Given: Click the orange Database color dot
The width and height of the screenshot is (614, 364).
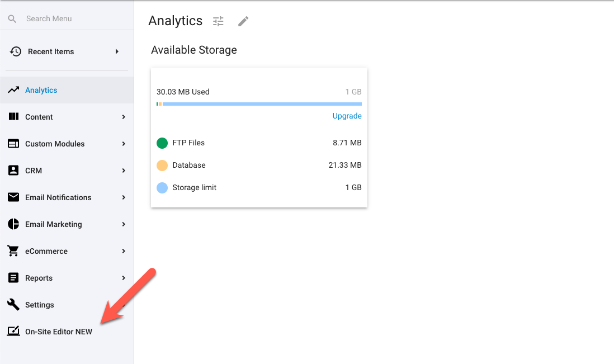Looking at the screenshot, I should pos(162,166).
